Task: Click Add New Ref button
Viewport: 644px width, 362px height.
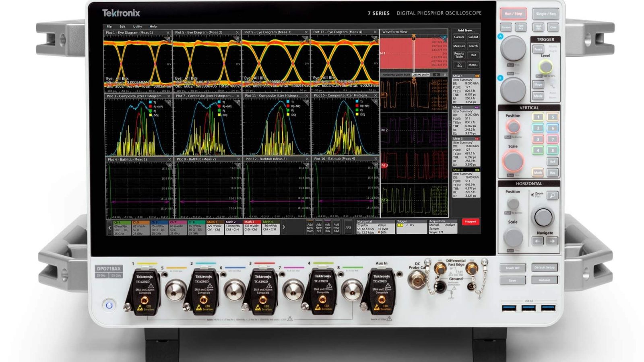Action: pyautogui.click(x=319, y=227)
